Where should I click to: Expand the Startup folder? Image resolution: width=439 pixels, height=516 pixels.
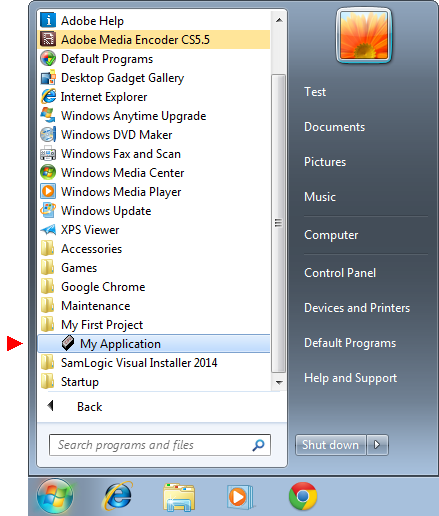tap(154, 382)
